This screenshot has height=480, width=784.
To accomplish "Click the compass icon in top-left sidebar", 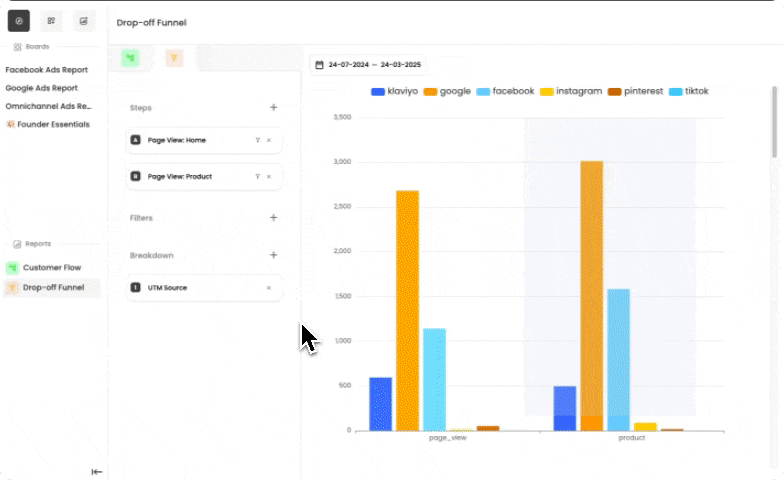I will pyautogui.click(x=18, y=21).
